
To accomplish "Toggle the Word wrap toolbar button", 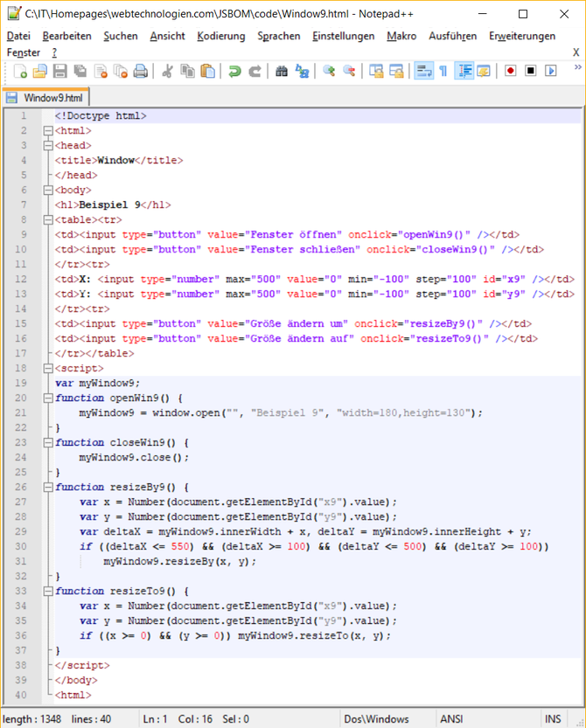I will [424, 71].
